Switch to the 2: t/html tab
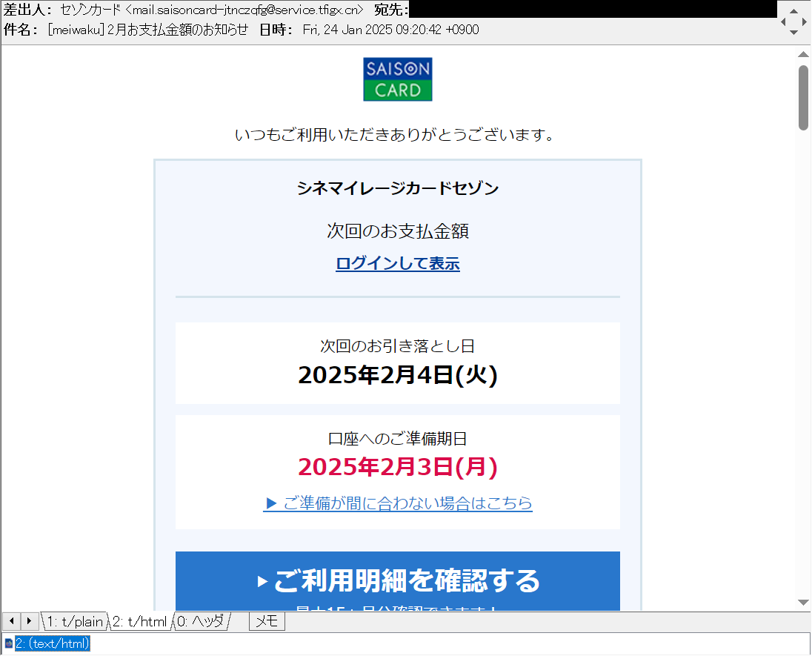812x656 pixels. point(140,621)
